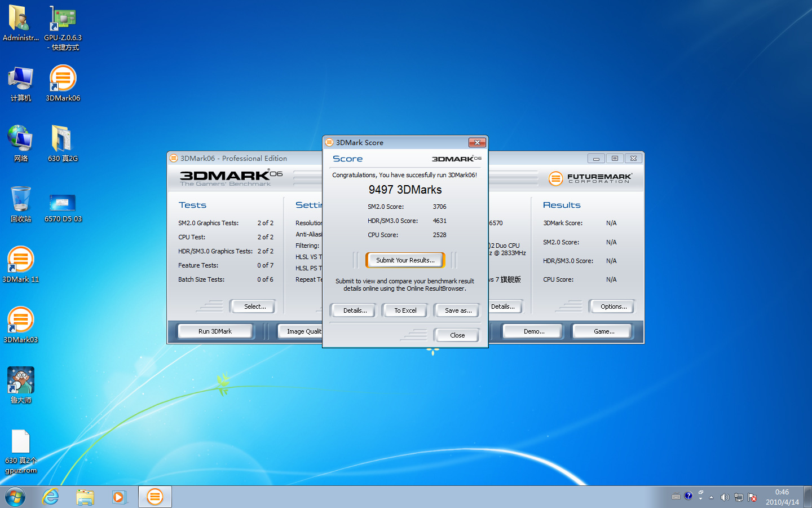The image size is (812, 508).
Task: Launch the GPU-Z.0.6.3 shortcut
Action: click(63, 27)
